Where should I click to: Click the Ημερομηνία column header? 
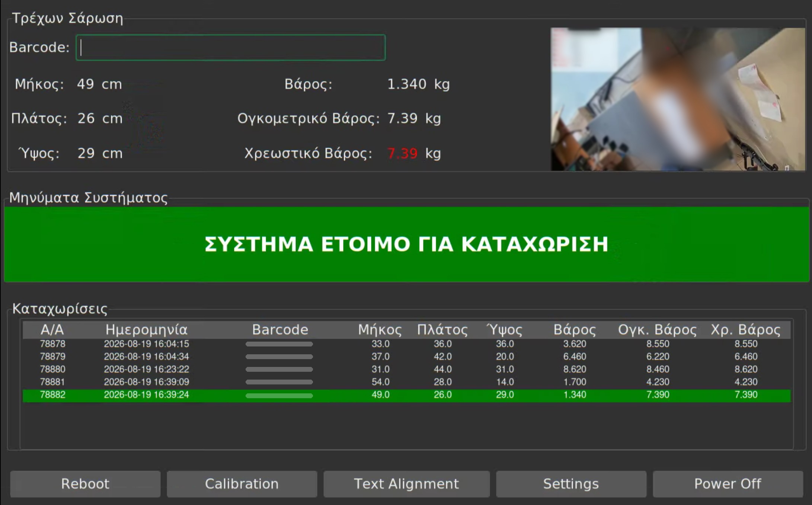click(147, 330)
